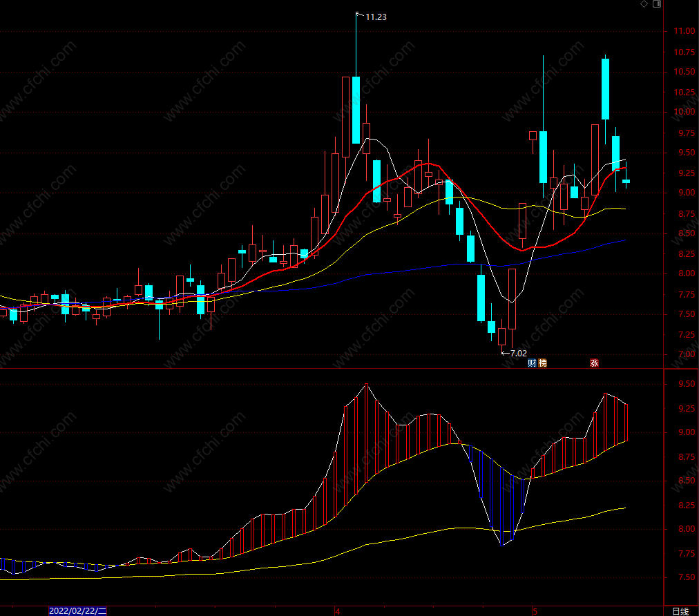Click 7.75 label on indicator axis
The height and width of the screenshot is (616, 699).
pyautogui.click(x=687, y=554)
